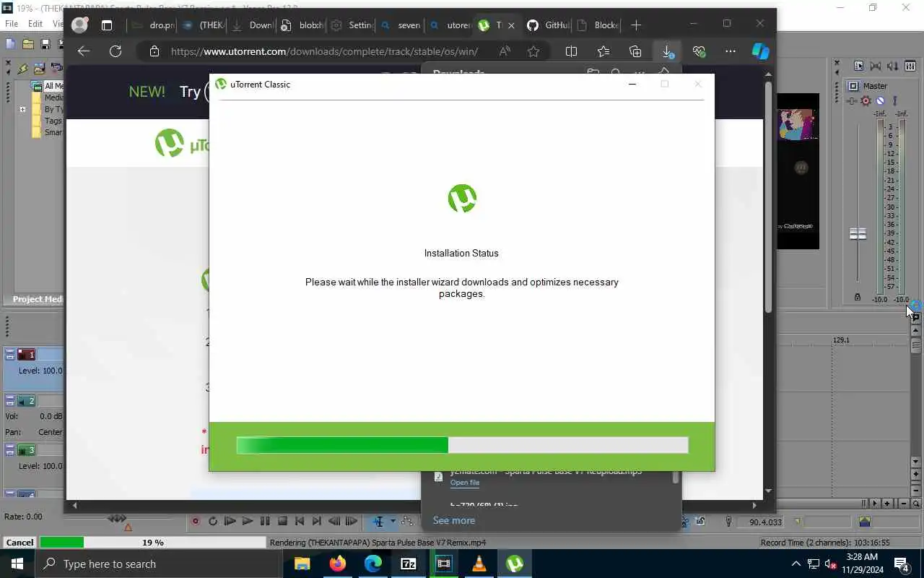Open Windows notification center icon
The height and width of the screenshot is (578, 924).
[x=901, y=564]
